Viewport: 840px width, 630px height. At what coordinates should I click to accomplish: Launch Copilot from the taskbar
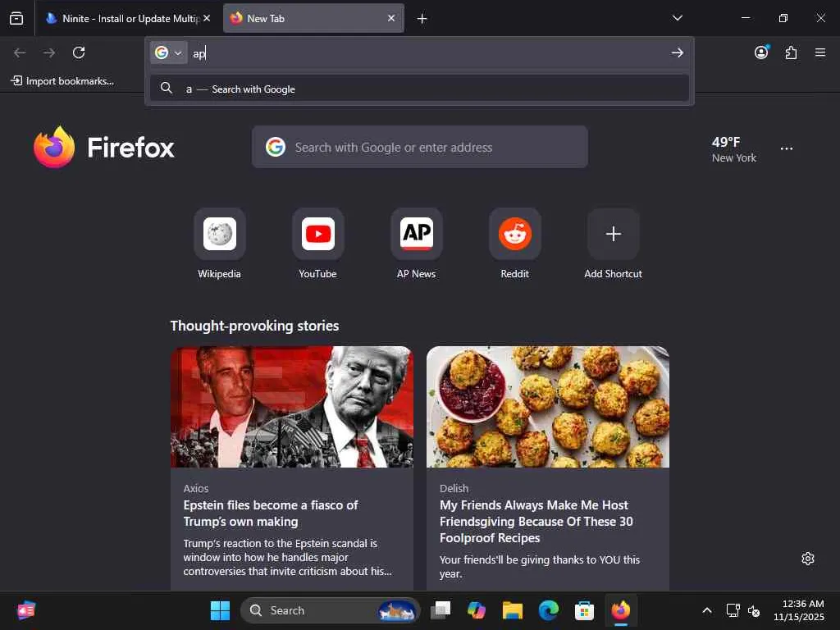point(477,610)
